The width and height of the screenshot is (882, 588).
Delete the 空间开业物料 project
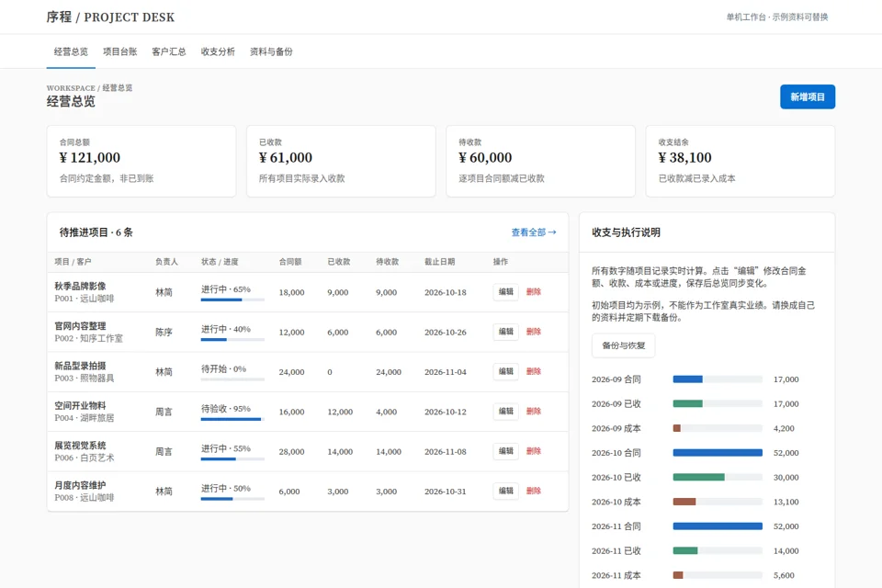[x=533, y=412]
